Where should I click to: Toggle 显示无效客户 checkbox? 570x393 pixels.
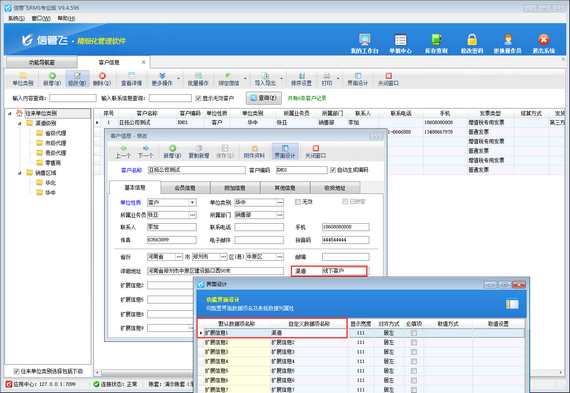198,98
